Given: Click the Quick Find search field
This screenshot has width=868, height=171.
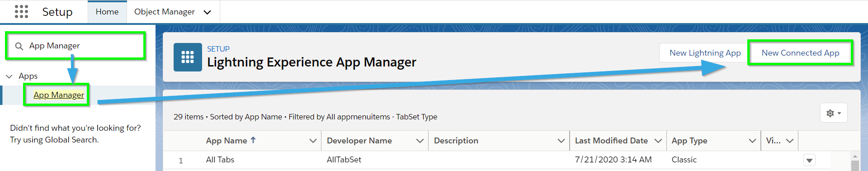Looking at the screenshot, I should click(x=75, y=46).
